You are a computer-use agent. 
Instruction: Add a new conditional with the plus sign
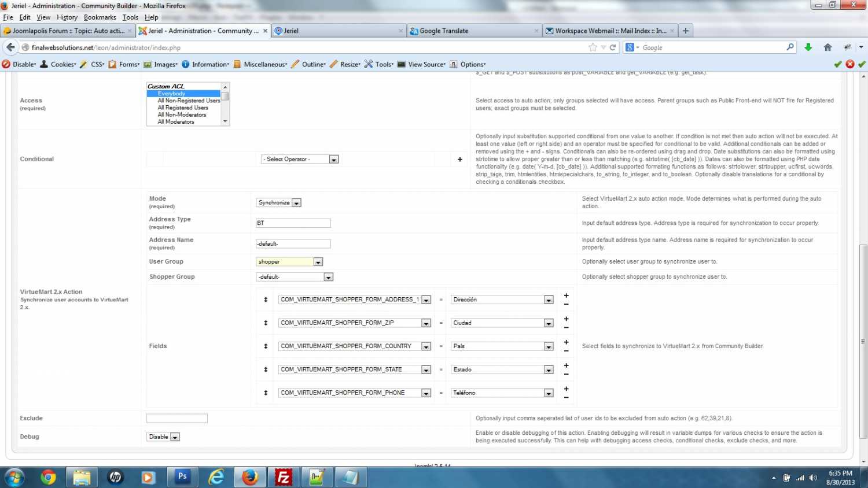460,160
